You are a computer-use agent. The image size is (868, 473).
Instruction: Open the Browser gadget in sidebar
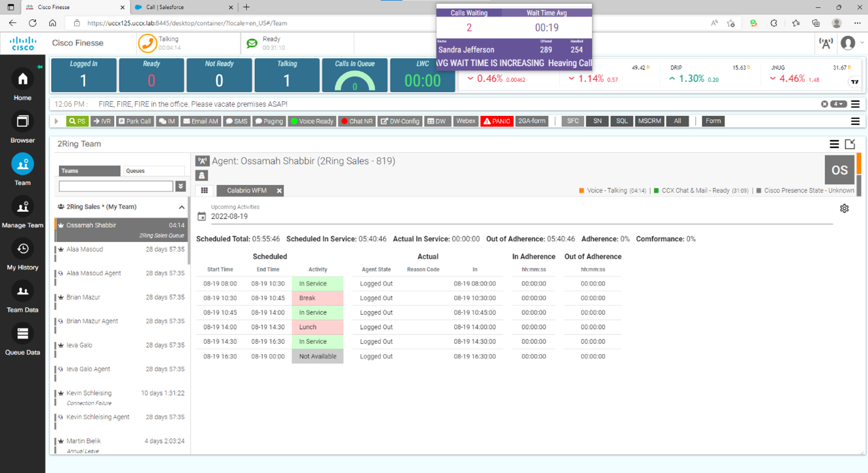point(22,122)
